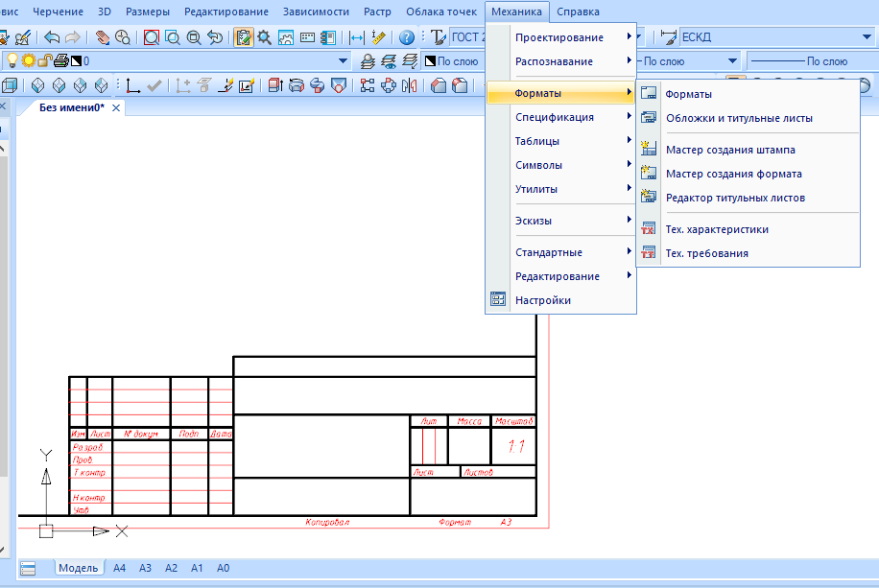The image size is (879, 588).
Task: Activate the zoom window tool with red frame
Action: (152, 37)
